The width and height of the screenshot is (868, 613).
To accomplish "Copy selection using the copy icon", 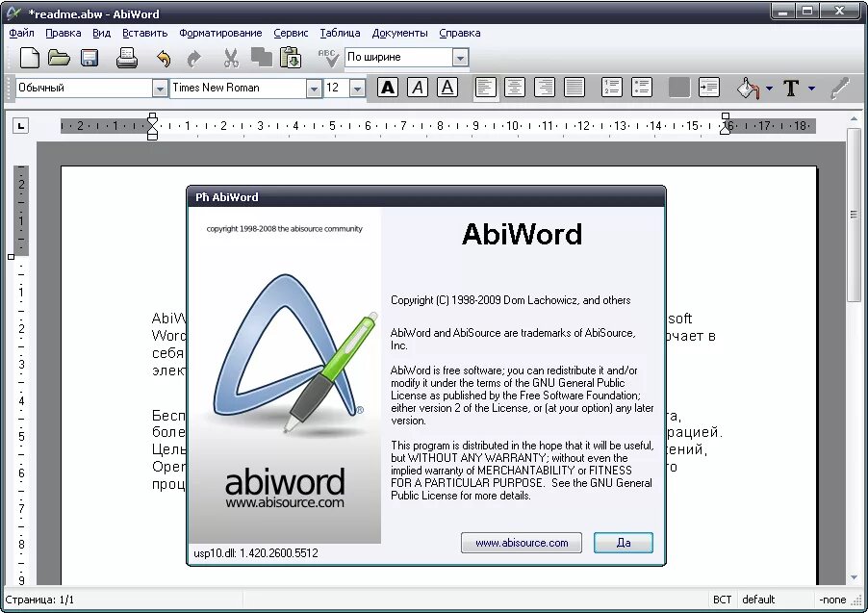I will pyautogui.click(x=261, y=57).
